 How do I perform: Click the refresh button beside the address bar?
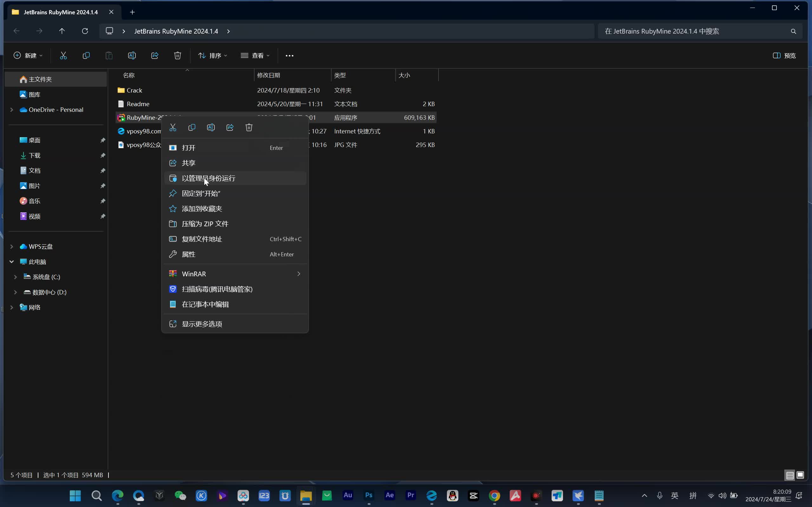(85, 31)
